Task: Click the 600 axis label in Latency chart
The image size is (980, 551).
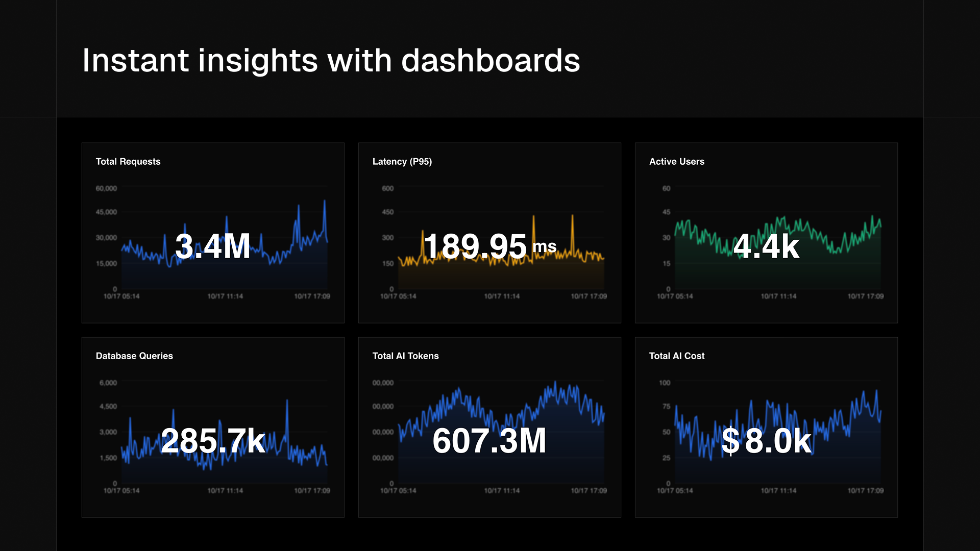Action: click(387, 189)
